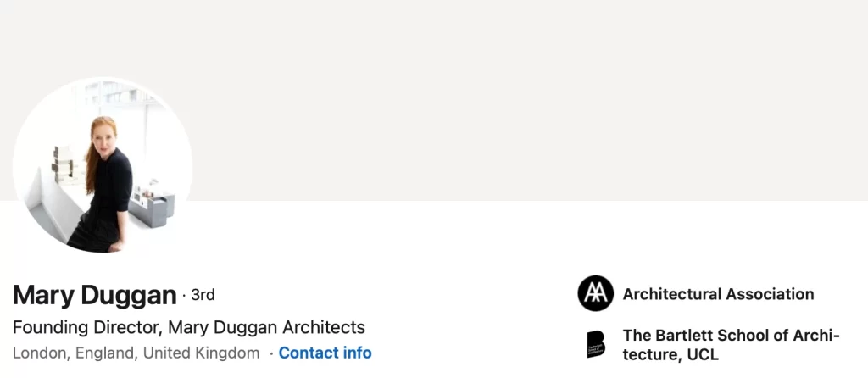Click the Contact info link
868x378 pixels.
click(325, 353)
